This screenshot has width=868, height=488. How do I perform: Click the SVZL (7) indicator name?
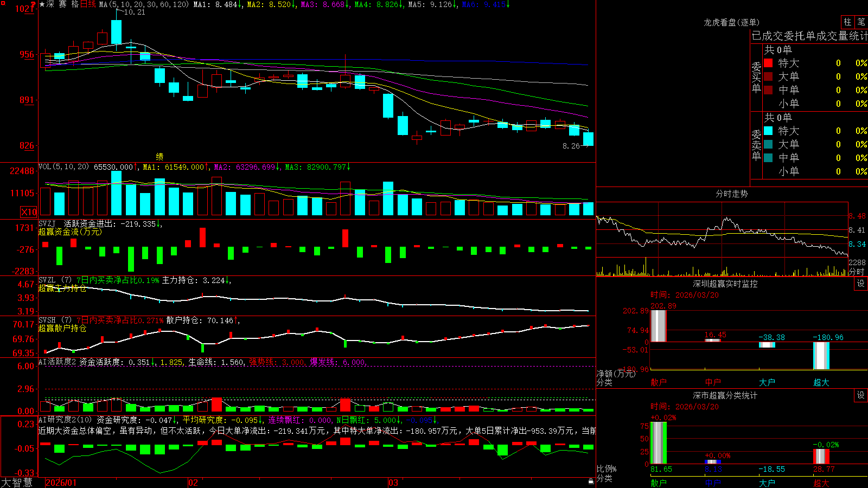coord(55,280)
